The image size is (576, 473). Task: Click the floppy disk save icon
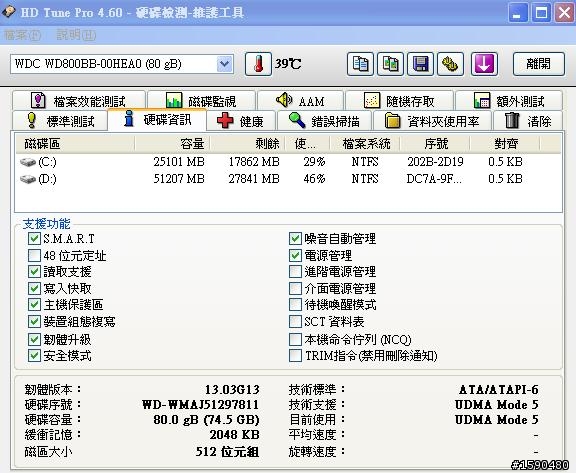click(421, 64)
